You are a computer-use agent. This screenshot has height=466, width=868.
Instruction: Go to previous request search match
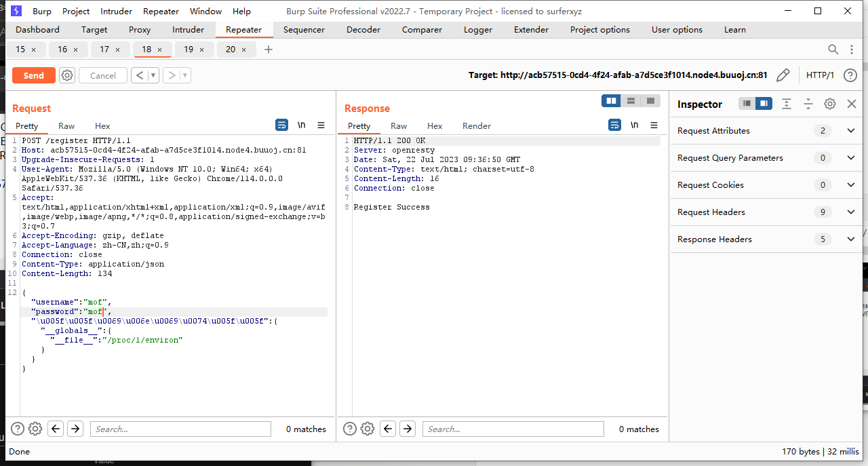pos(56,429)
